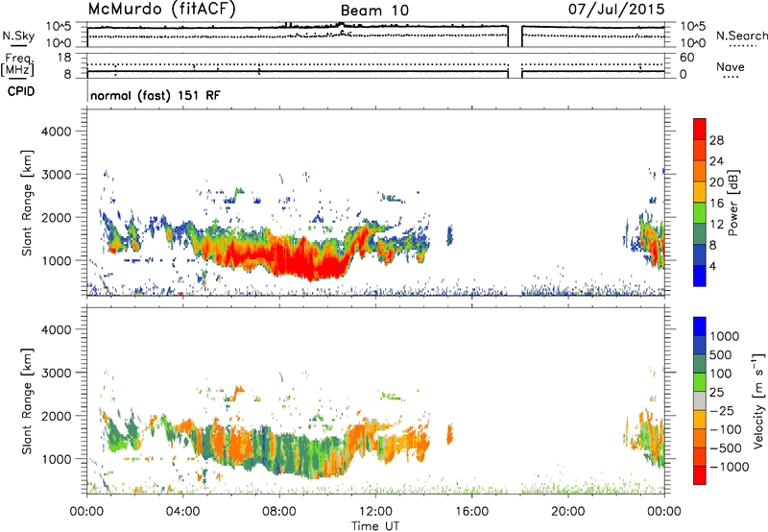Click the '18' frequency axis value
This screenshot has height=532, width=768.
tap(64, 58)
